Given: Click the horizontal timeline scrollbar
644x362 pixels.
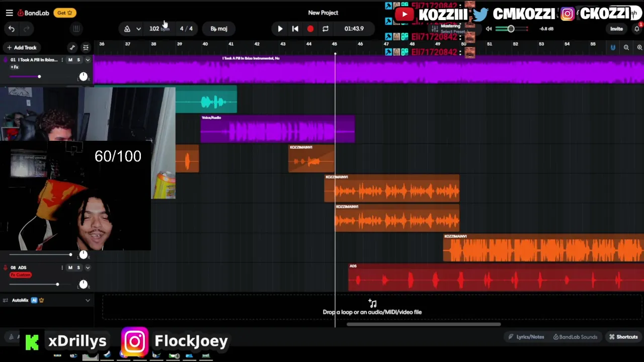Looking at the screenshot, I should tap(424, 324).
